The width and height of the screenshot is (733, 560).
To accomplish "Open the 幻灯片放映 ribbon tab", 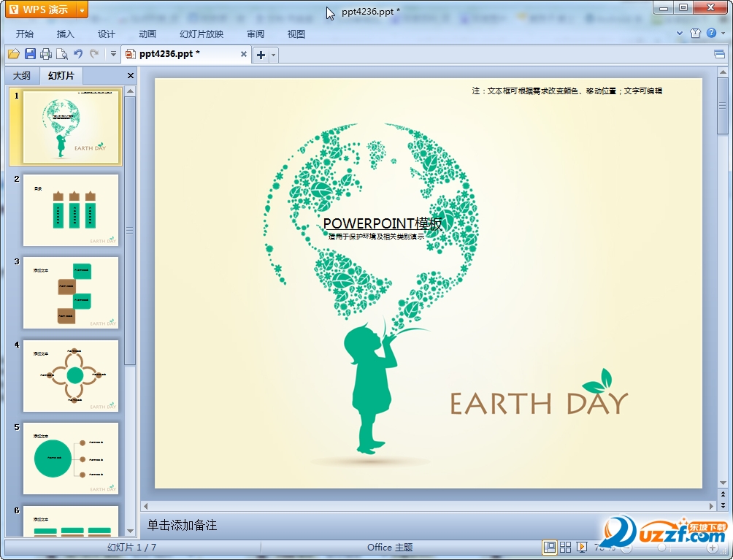I will (x=202, y=34).
